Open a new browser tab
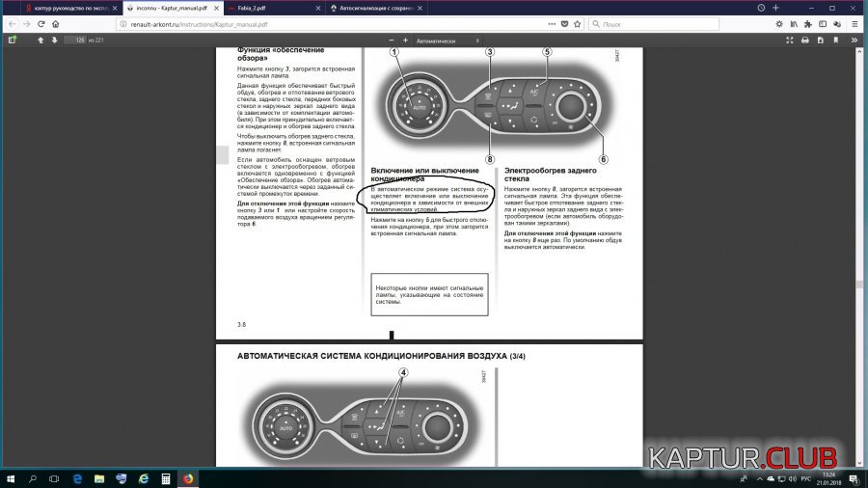The height and width of the screenshot is (488, 868). coord(775,8)
